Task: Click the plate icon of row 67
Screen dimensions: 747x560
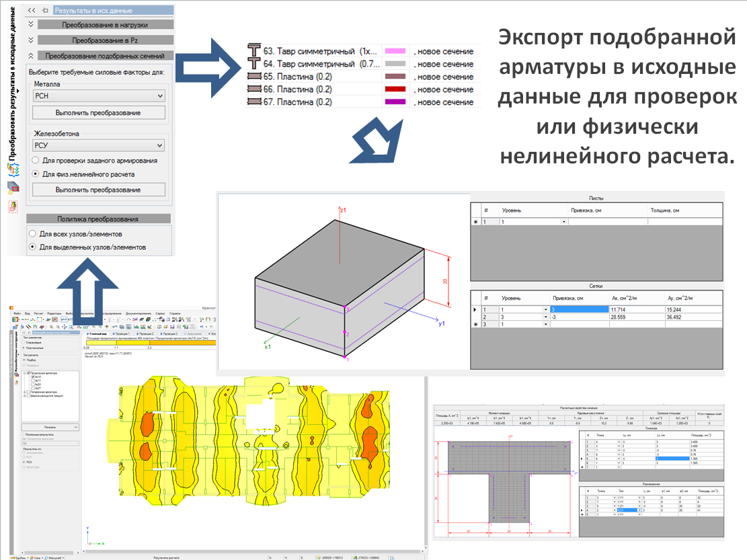Action: pyautogui.click(x=254, y=102)
